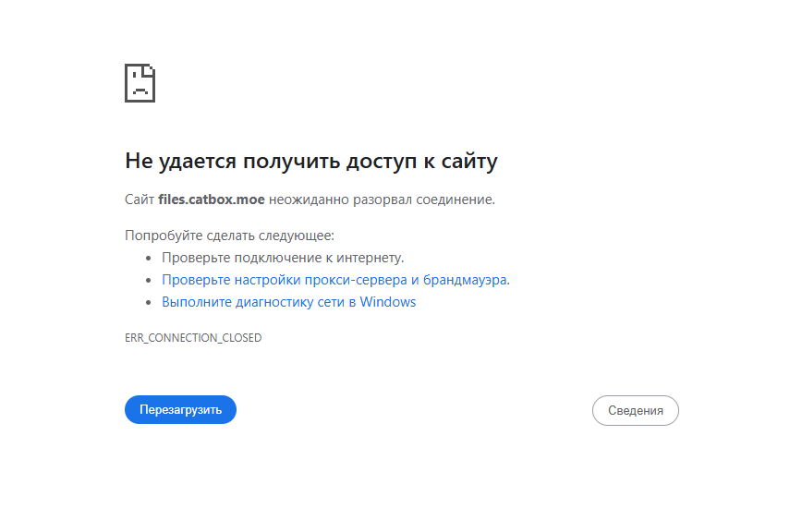The image size is (802, 532).
Task: Open link Проверьте настройки прокси-сервера и брандмауэра
Action: (335, 280)
